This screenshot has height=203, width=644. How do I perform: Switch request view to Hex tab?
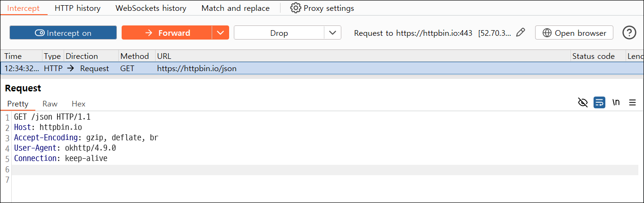click(x=79, y=104)
